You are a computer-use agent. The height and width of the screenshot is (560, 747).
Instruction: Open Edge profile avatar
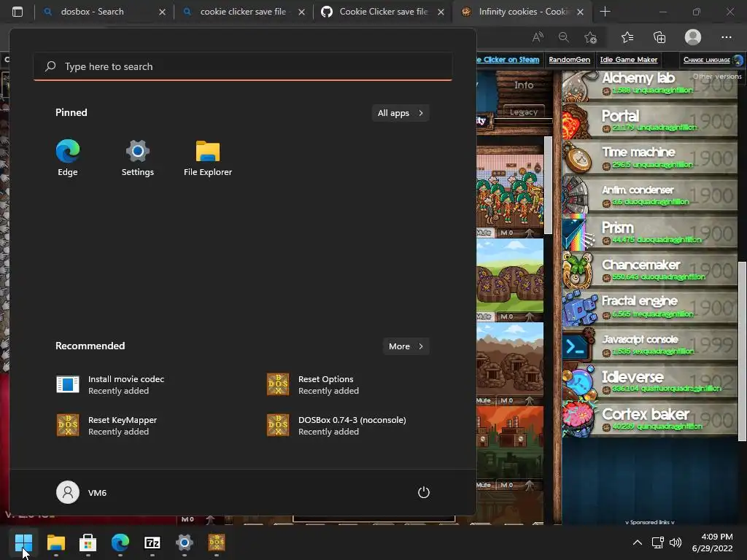coord(693,37)
